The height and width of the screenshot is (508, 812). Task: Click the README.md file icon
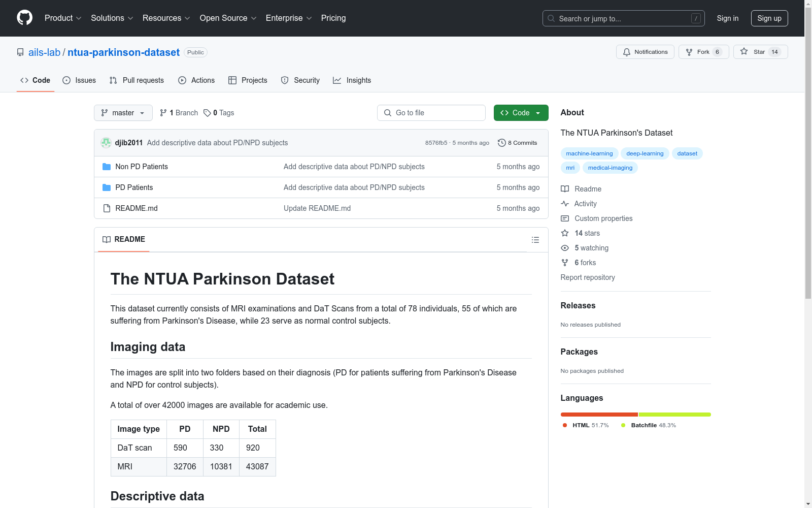pyautogui.click(x=107, y=208)
